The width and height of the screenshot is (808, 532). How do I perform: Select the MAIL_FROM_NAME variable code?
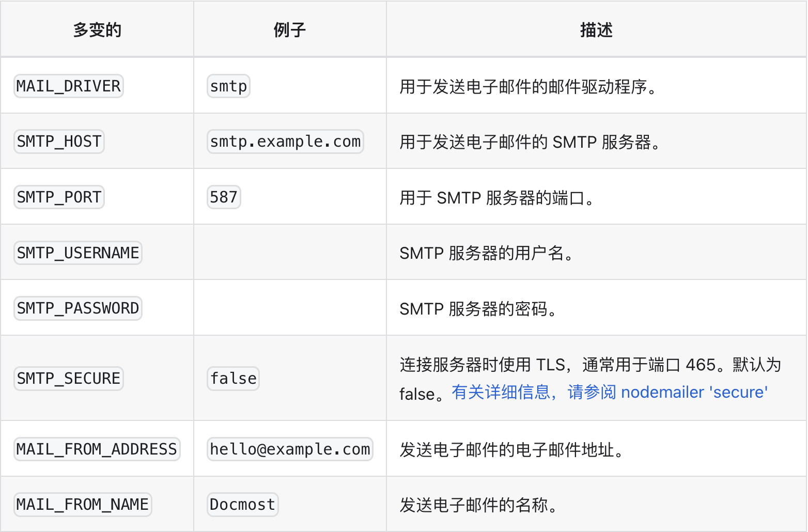pyautogui.click(x=83, y=504)
